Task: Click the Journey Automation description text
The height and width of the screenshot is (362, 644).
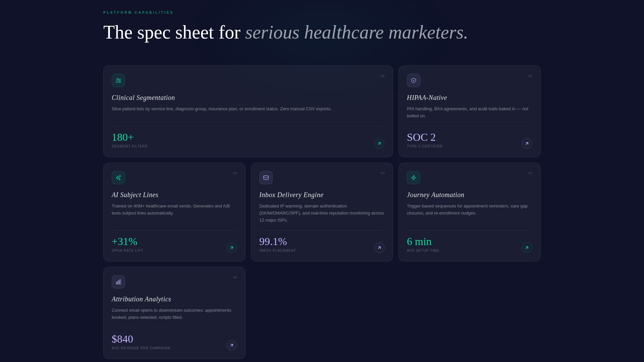Action: tap(467, 209)
